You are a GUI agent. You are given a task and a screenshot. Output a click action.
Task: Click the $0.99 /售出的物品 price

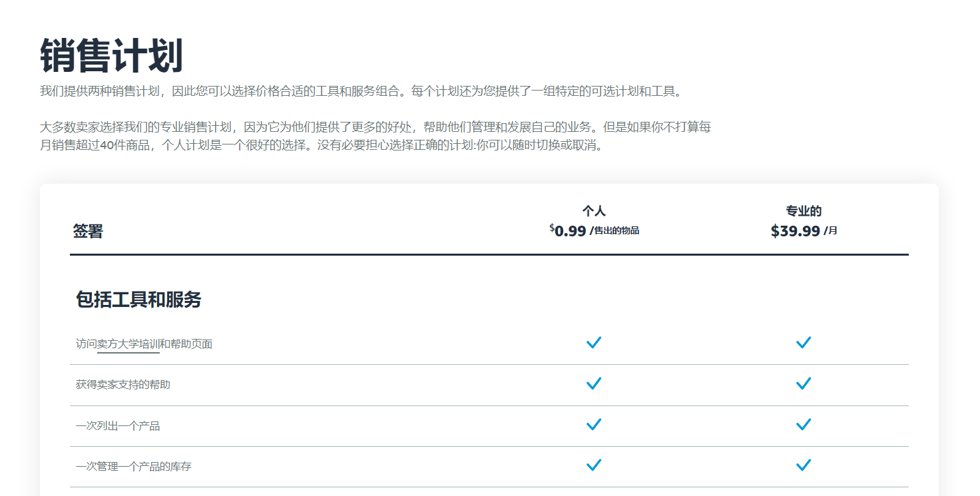click(594, 231)
